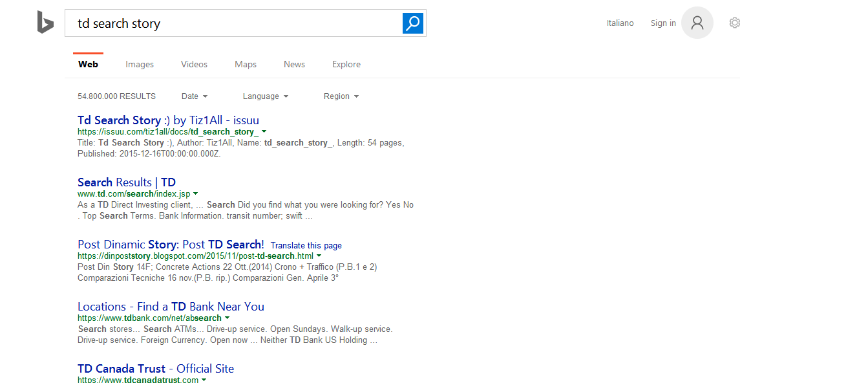Expand the dinpoststory.blogspot URL dropdown arrow
Viewport: 868px width, 383px height.
click(319, 256)
